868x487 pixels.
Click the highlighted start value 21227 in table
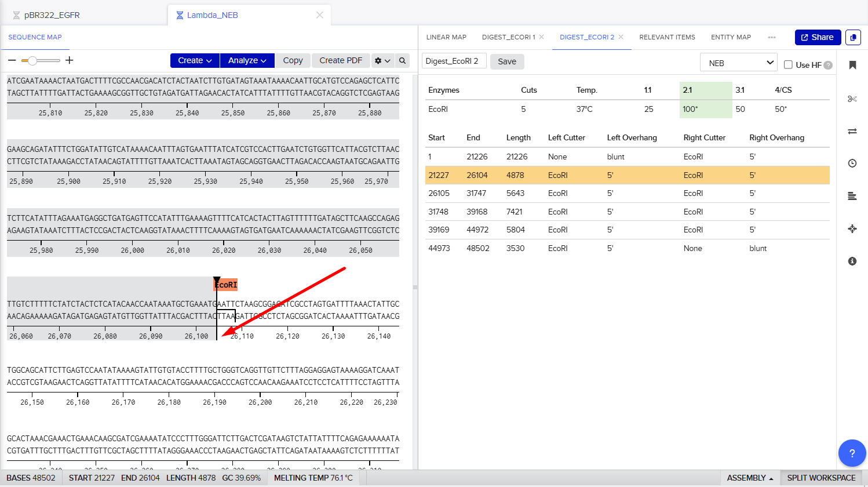439,175
